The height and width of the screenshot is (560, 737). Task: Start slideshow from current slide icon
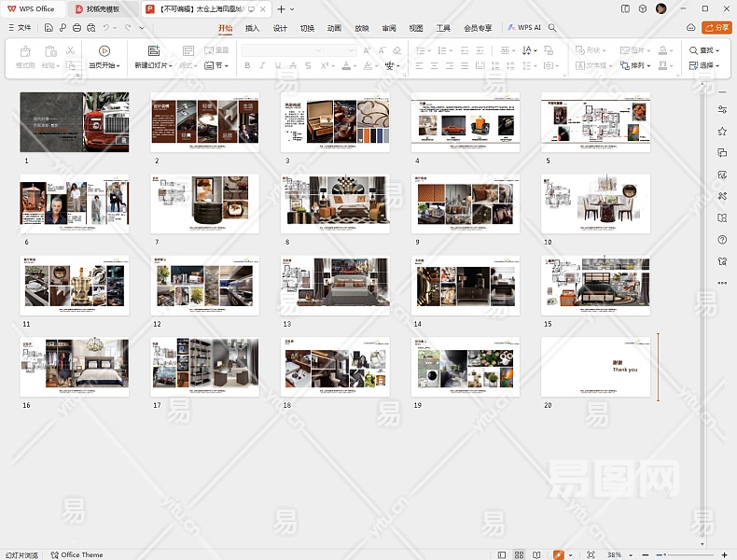pyautogui.click(x=104, y=50)
